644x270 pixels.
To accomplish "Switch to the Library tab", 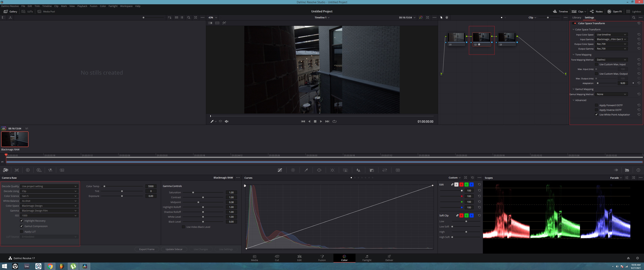I will [576, 18].
